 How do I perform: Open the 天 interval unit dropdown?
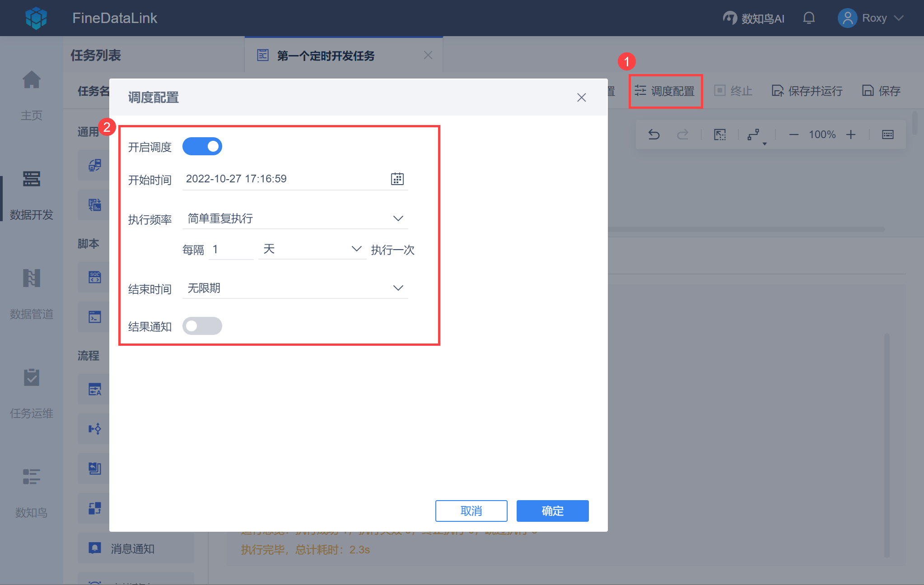(x=312, y=249)
